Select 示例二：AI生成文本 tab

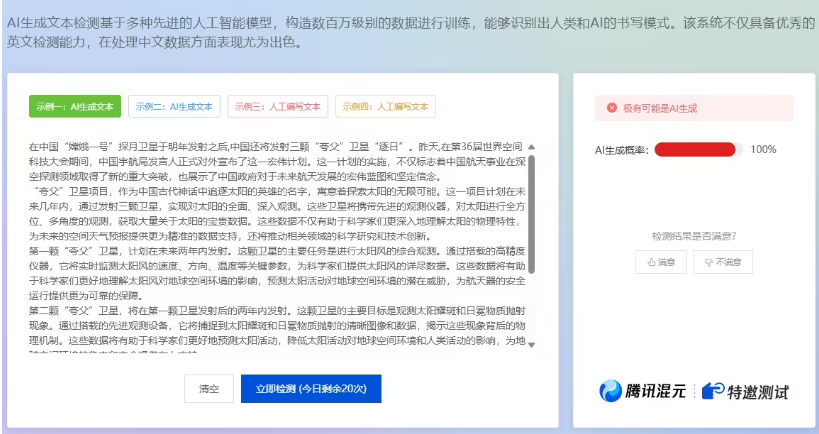tap(174, 107)
